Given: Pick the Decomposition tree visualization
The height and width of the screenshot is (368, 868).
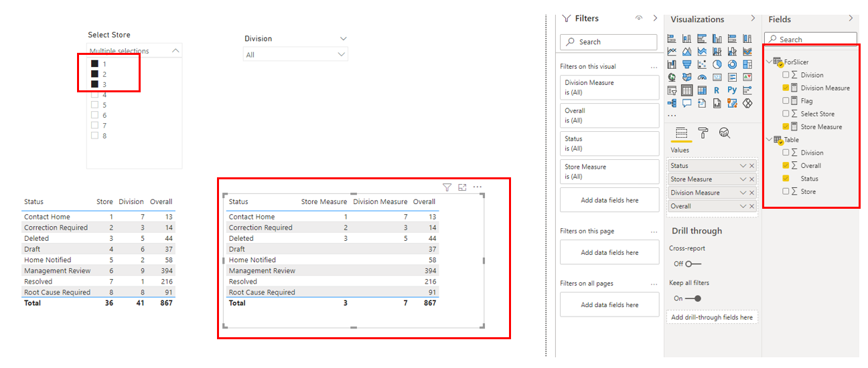Looking at the screenshot, I should 672,103.
